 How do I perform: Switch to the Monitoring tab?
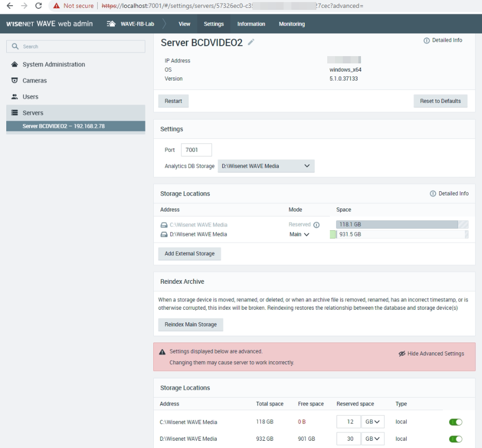[292, 24]
